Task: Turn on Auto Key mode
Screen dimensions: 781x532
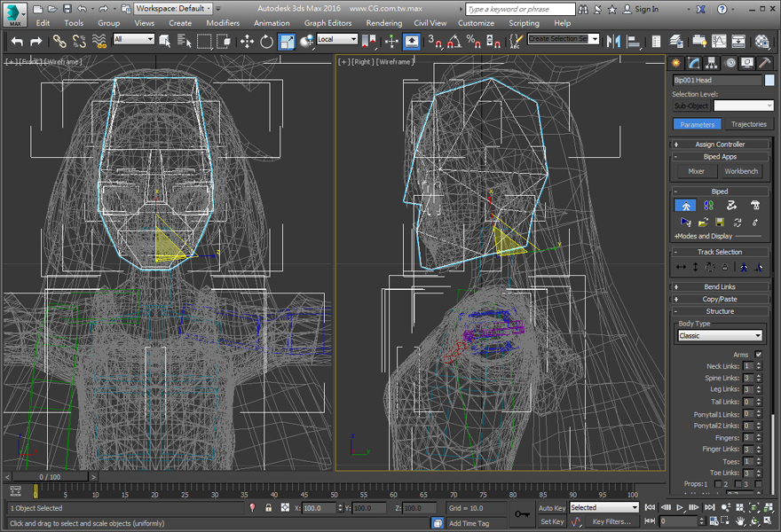Action: pos(552,508)
